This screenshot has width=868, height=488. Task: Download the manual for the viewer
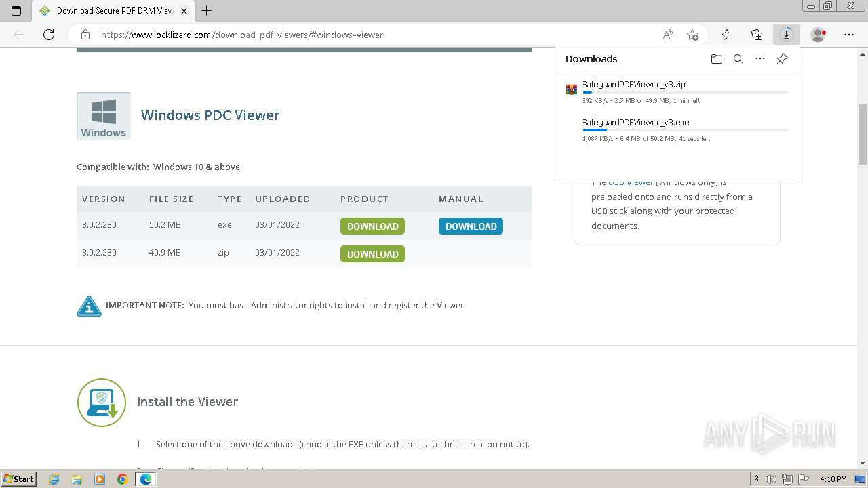click(x=471, y=226)
